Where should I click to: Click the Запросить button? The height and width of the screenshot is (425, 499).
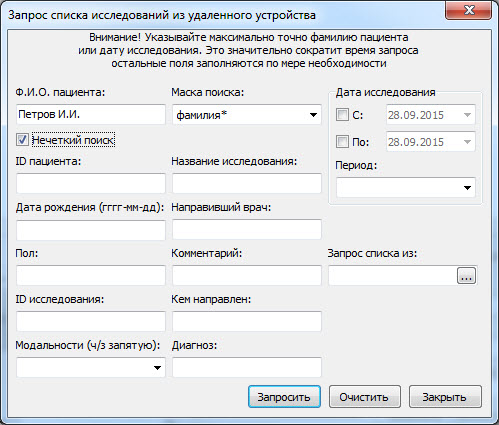(x=284, y=397)
